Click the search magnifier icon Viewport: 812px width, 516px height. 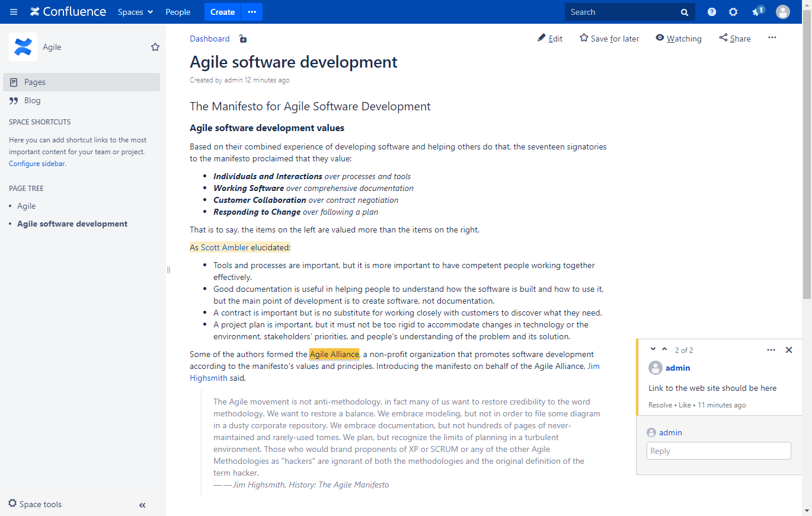coord(685,12)
